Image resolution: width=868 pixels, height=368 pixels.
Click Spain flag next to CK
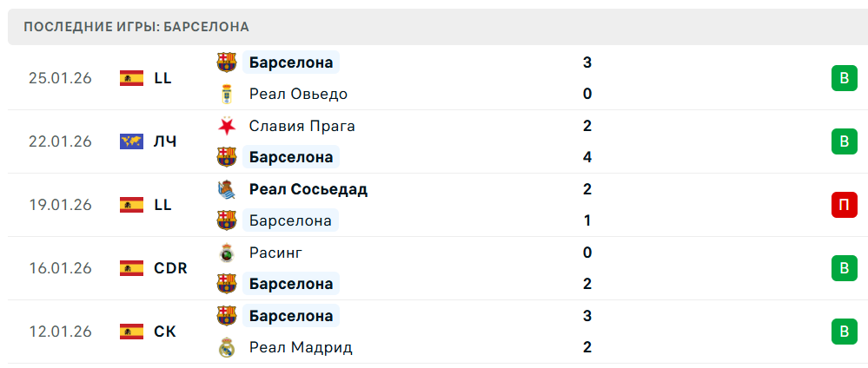coord(131,332)
